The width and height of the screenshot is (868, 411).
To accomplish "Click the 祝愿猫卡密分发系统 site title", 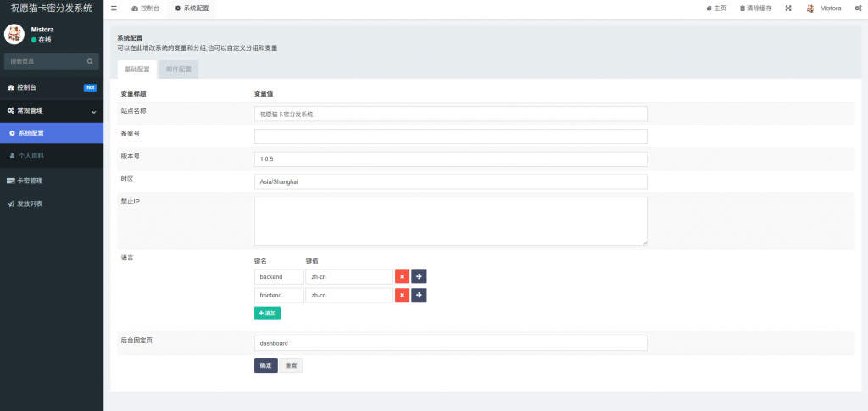I will click(52, 8).
